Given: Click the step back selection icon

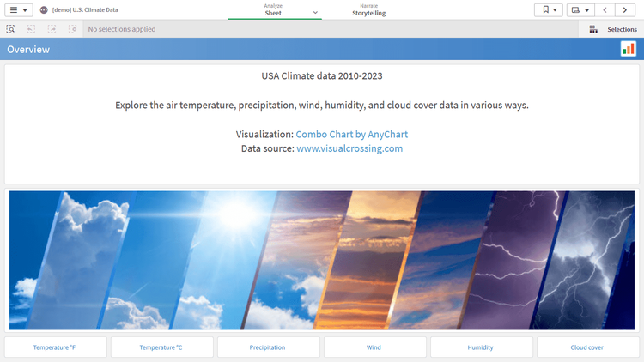Looking at the screenshot, I should (31, 29).
